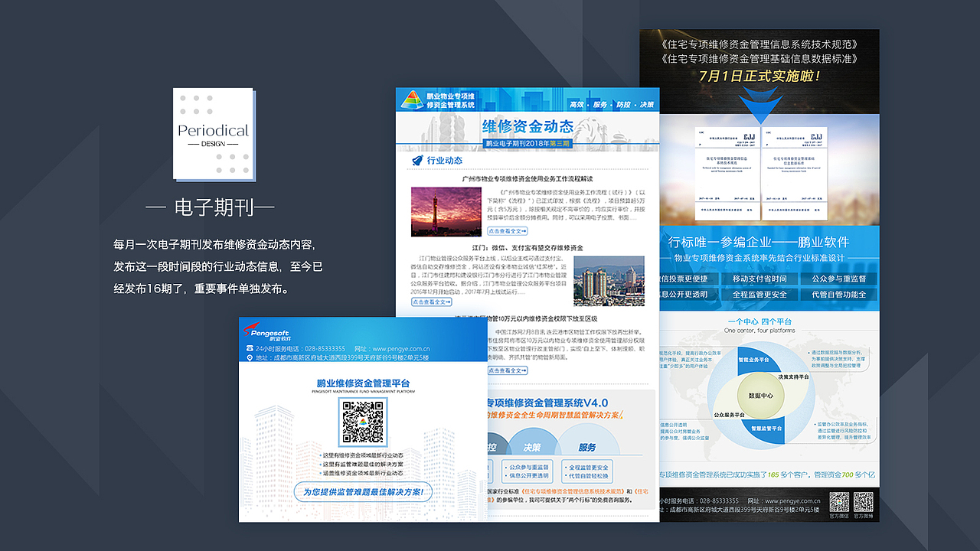Screen dimensions: 980x551
Task: Click the telephone icon beside the 24-hour hotline
Action: click(250, 348)
